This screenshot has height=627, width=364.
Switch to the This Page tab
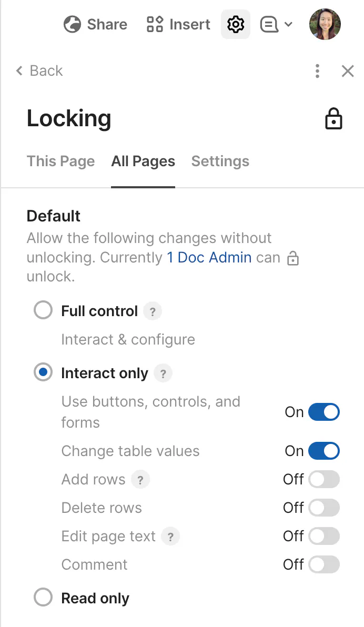[x=60, y=161]
